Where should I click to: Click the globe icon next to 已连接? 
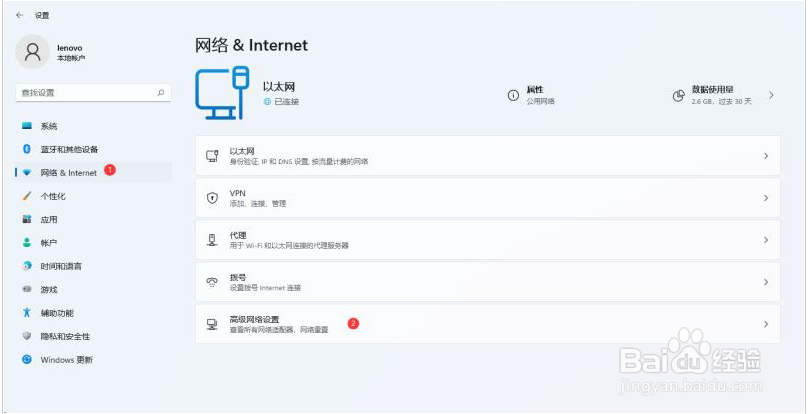[267, 102]
